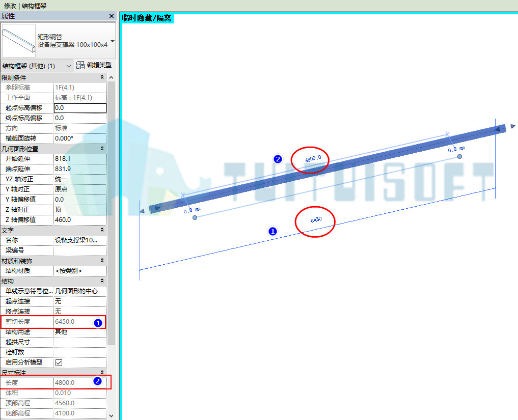Image resolution: width=518 pixels, height=420 pixels.
Task: Collapse the 限制条件 section
Action: point(102,77)
